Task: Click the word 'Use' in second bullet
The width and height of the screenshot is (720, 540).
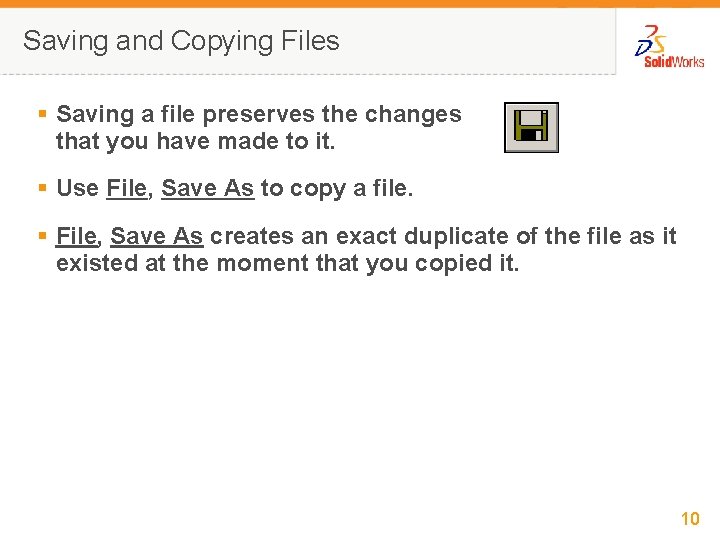Action: (x=78, y=188)
